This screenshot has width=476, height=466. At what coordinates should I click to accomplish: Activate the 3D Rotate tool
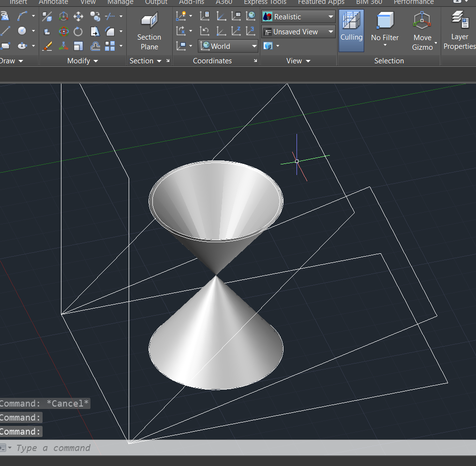coord(63,31)
